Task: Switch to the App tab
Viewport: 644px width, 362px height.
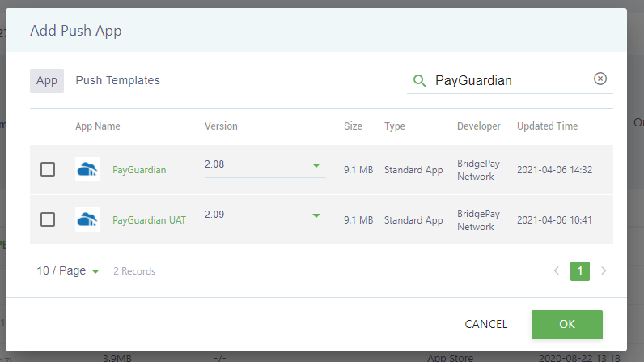Action: [x=47, y=81]
